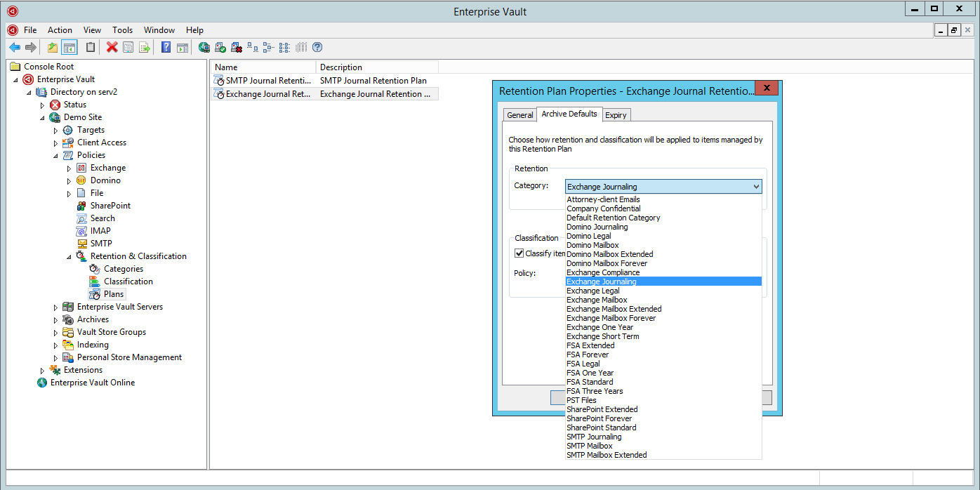Screen dimensions: 980x490
Task: Select Personal Store Management tree item
Action: (129, 357)
